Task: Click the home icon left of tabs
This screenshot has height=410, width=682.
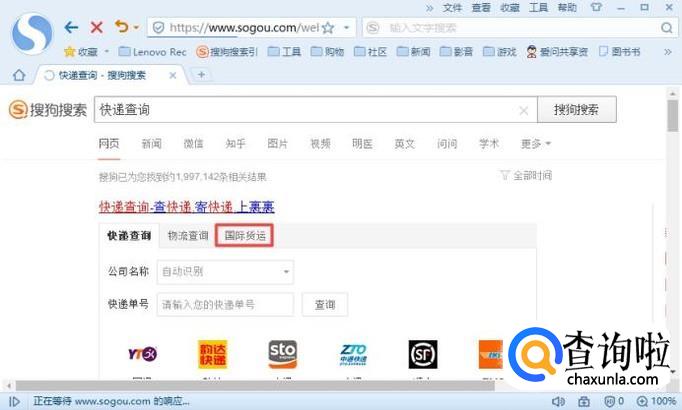Action: click(x=19, y=75)
